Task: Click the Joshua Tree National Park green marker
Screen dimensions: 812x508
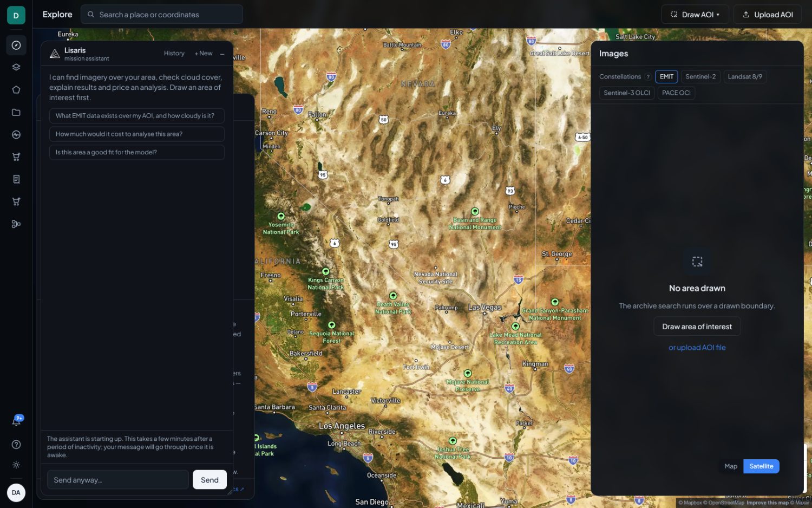Action: [453, 441]
